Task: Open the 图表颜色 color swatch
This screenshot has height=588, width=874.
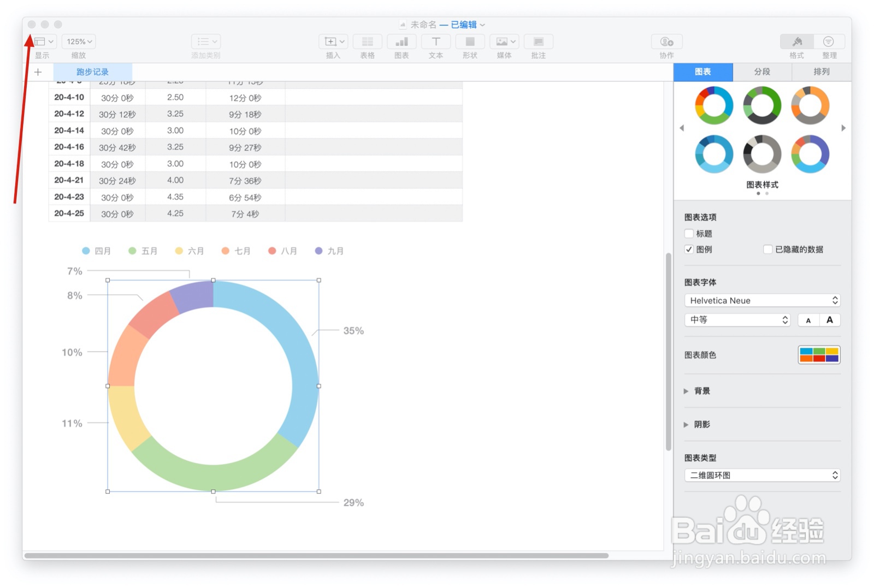Action: tap(818, 354)
